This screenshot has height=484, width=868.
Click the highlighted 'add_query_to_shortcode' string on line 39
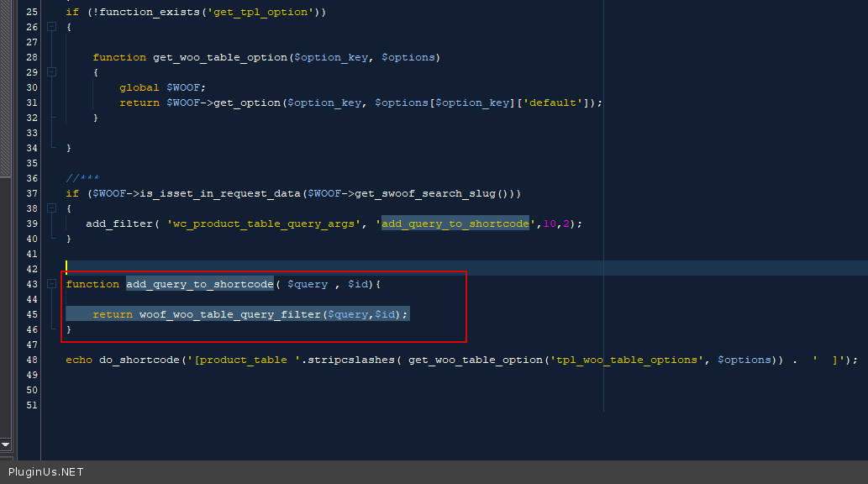tap(455, 224)
